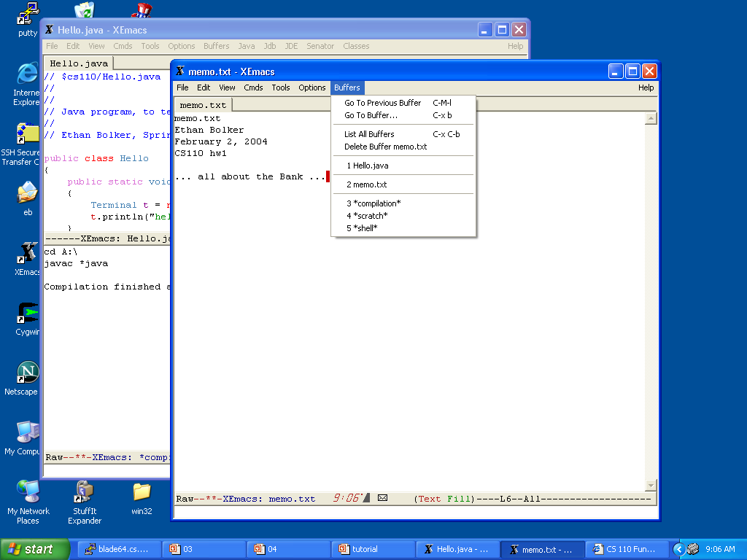Open the Windows start menu
This screenshot has width=747, height=560.
click(35, 549)
